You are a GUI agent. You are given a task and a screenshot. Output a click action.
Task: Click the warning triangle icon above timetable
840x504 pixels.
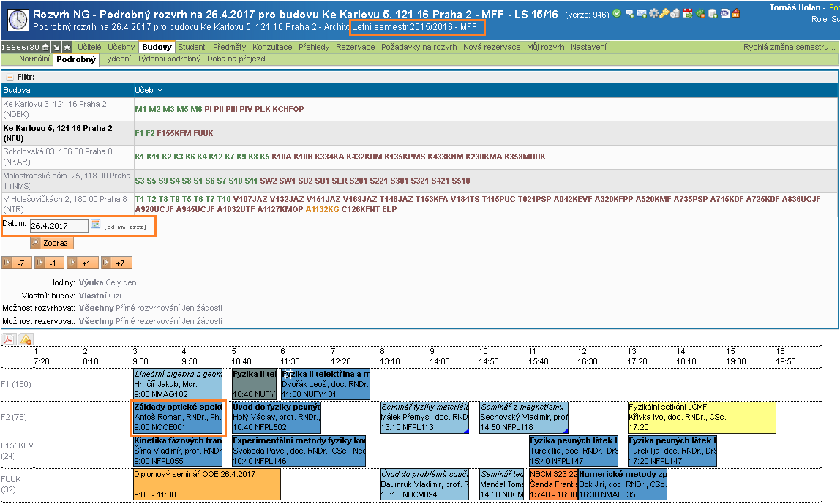pyautogui.click(x=26, y=339)
